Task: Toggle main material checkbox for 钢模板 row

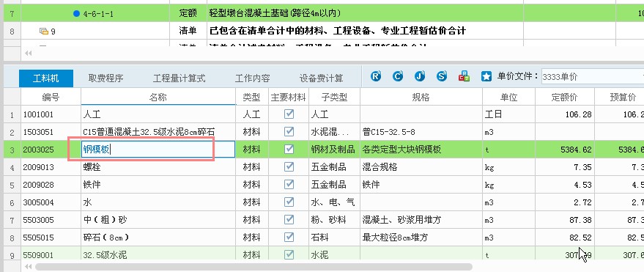Action: pyautogui.click(x=289, y=149)
